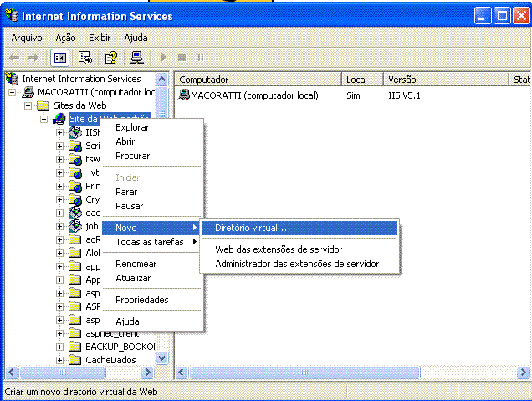Click the 'IIS V5.1' version cell
This screenshot has width=532, height=401.
click(404, 95)
